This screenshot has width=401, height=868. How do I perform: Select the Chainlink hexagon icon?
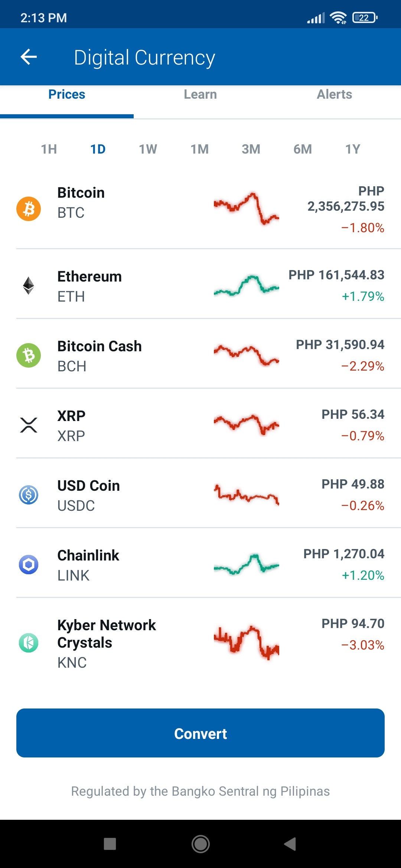pos(29,565)
